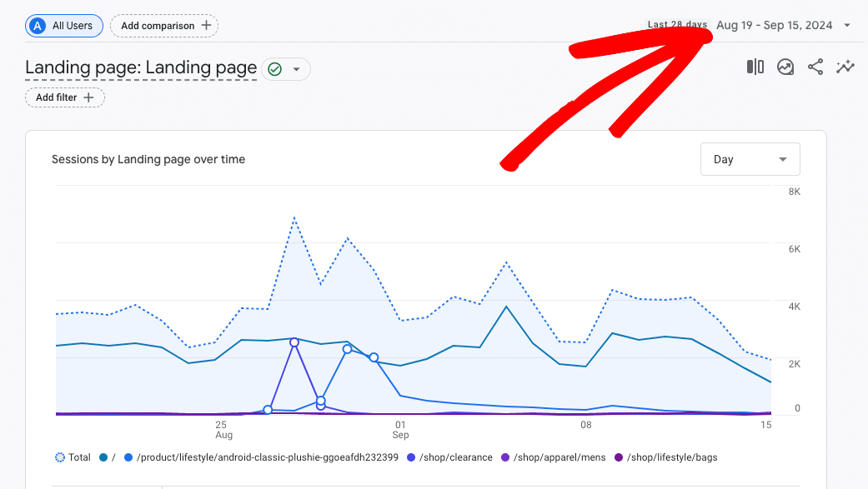Expand the report status dropdown arrow
The height and width of the screenshot is (489, 868).
[296, 69]
